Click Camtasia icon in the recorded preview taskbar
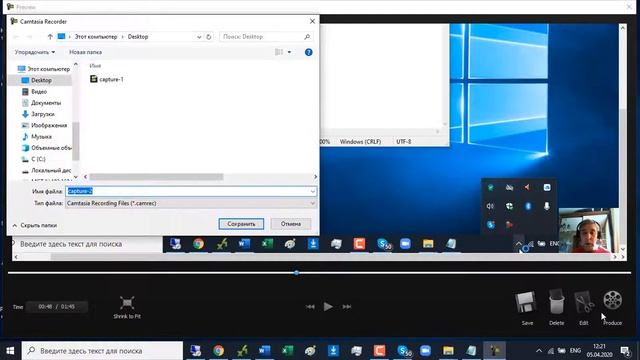 (x=359, y=244)
